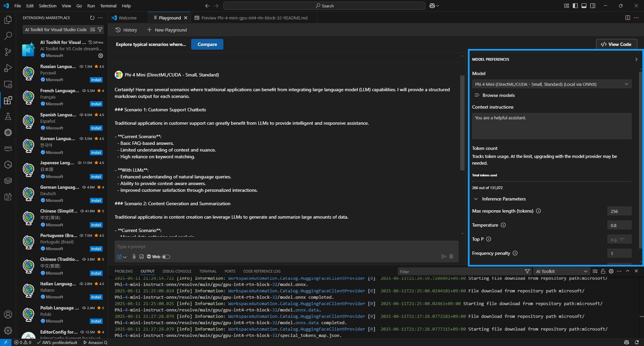Viewport: 644px width, 346px height.
Task: Toggle the primary side bar layout button
Action: pyautogui.click(x=575, y=6)
